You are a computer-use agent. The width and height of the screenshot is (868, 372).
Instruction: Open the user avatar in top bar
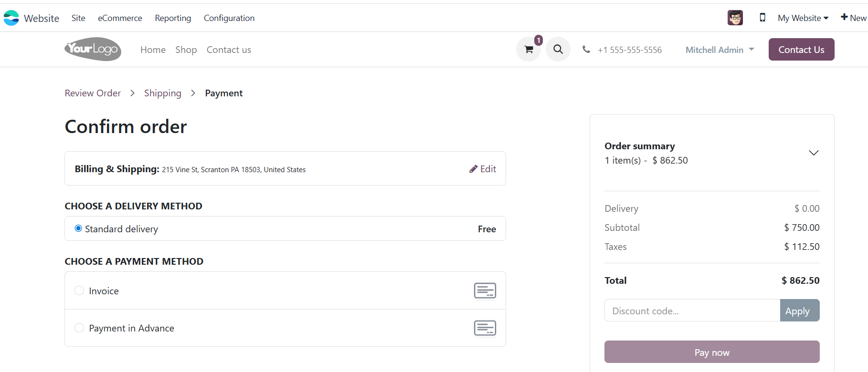point(735,18)
